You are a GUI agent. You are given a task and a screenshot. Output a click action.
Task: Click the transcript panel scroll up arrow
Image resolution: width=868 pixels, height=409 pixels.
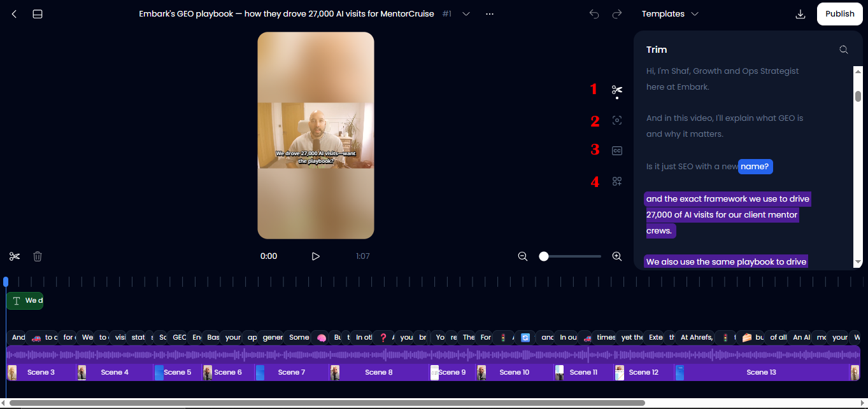click(858, 71)
